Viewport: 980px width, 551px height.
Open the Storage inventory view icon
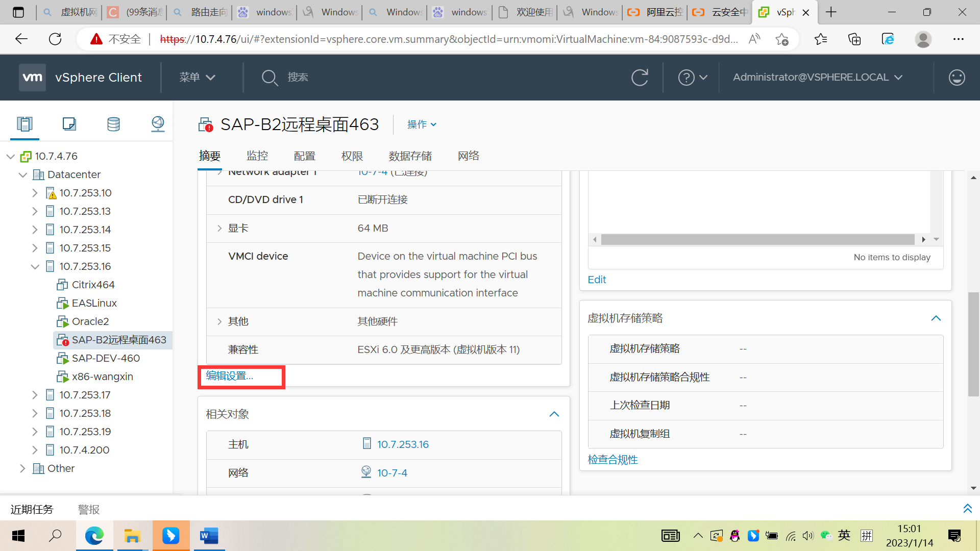point(113,124)
